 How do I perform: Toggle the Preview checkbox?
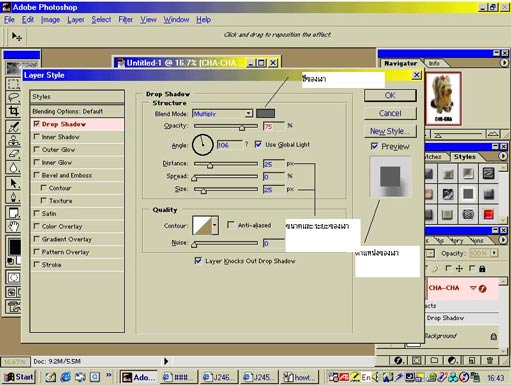[x=374, y=146]
